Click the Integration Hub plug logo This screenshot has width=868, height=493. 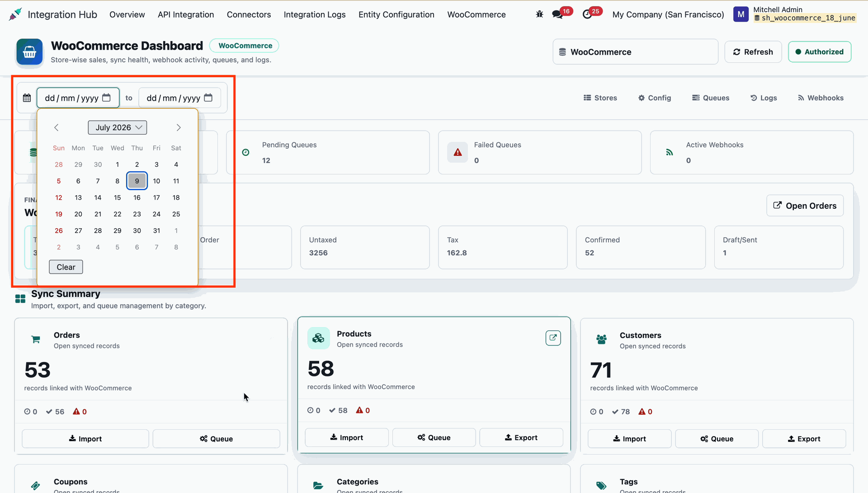(15, 14)
